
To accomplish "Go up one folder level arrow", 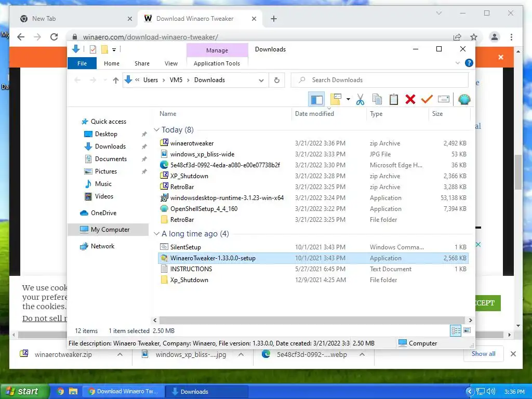I will pos(116,80).
